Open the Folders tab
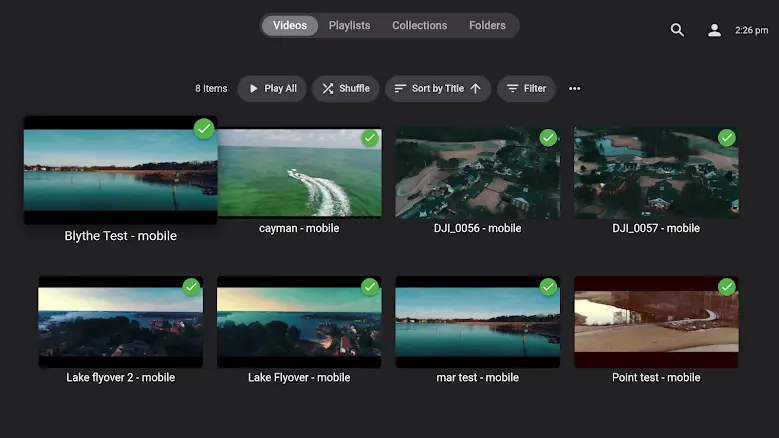 pyautogui.click(x=487, y=26)
